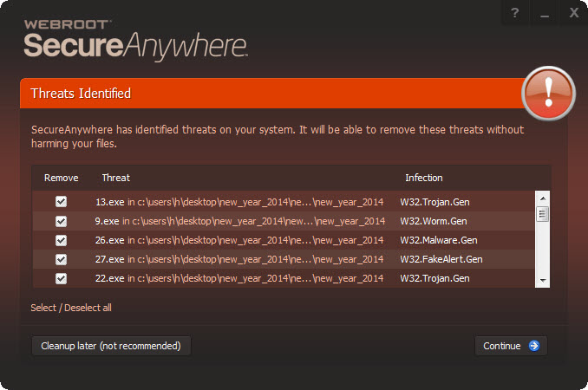Click W32.Trojan.Gen on the 13.exe row
This screenshot has width=588, height=390.
coord(434,202)
